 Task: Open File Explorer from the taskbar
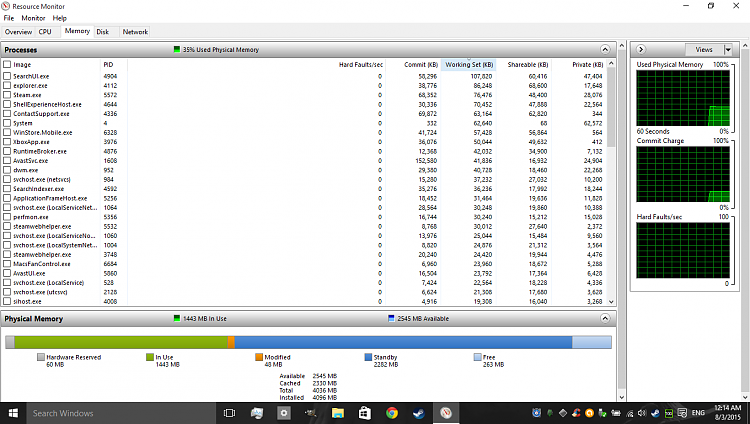(338, 413)
